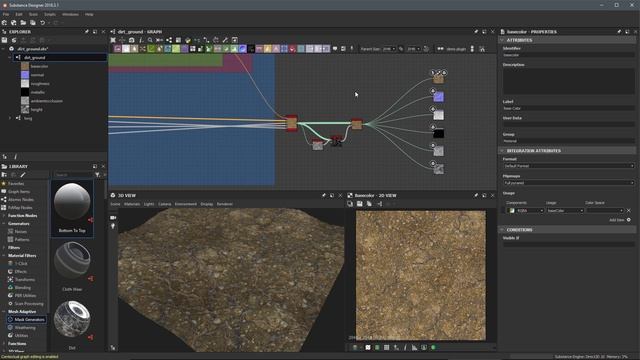Expand the bottom graph item in Explorer
Screen dimensions: 640x360
pyautogui.click(x=10, y=118)
